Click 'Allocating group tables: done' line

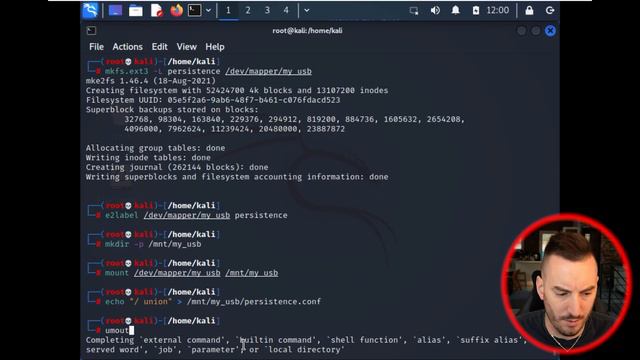(x=155, y=148)
